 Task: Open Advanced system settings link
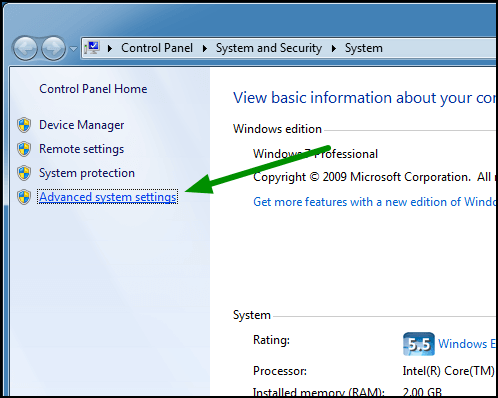107,197
